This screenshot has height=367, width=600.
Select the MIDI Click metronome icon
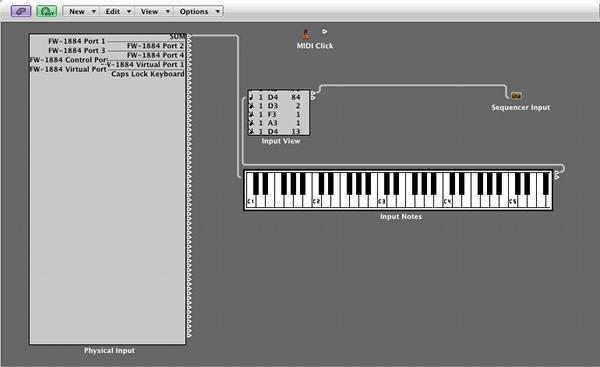[x=306, y=34]
